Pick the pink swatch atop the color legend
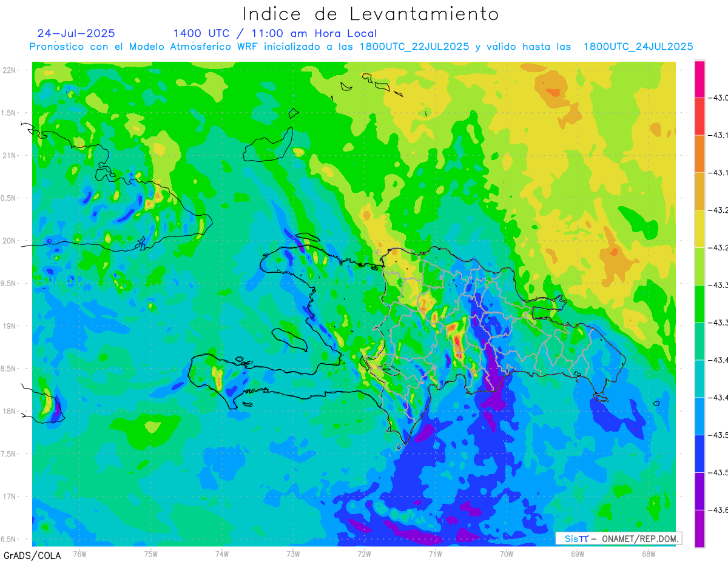This screenshot has height=562, width=728. [699, 79]
